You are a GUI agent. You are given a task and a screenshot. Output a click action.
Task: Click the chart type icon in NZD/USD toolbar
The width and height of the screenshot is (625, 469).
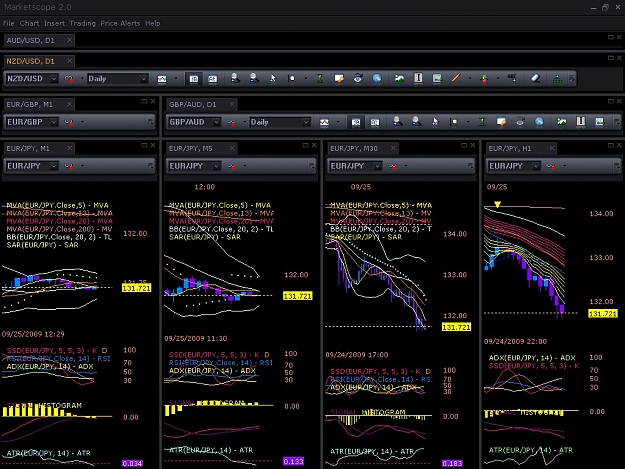pos(162,79)
